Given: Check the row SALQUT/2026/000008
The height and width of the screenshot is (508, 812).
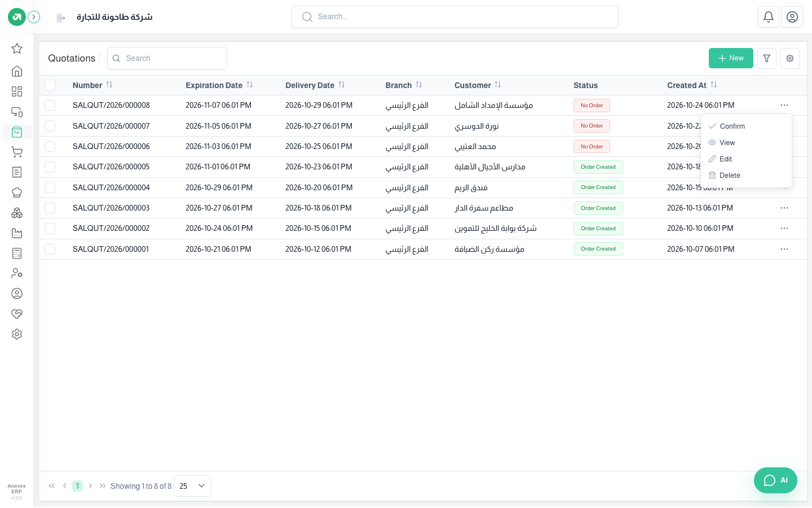Looking at the screenshot, I should click(50, 106).
